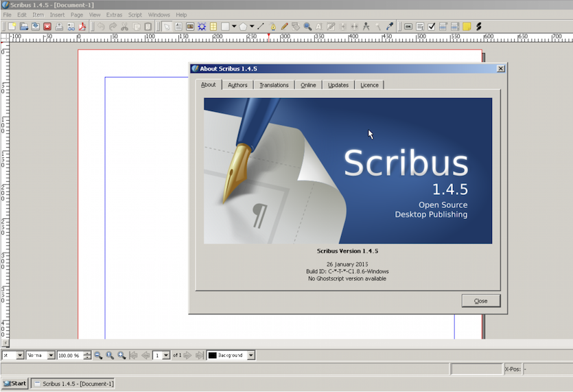Select the Insert Render Frame tool
The image size is (573, 392).
coord(202,26)
